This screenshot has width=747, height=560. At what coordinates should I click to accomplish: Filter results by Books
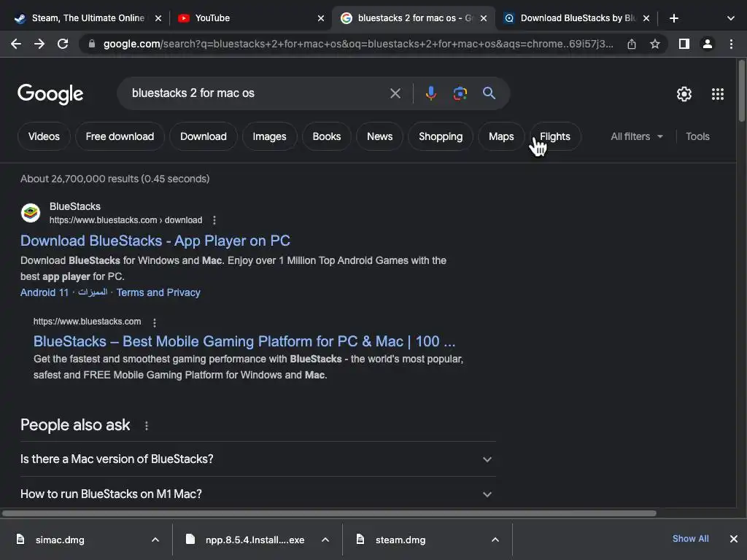(x=326, y=136)
